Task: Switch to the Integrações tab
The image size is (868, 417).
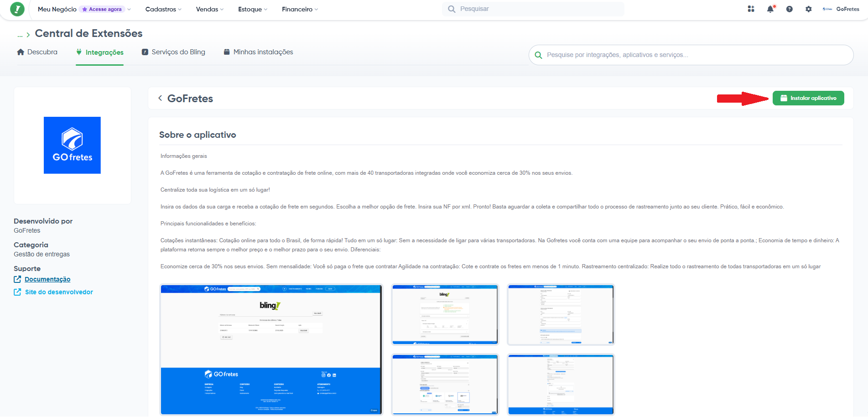Action: tap(100, 52)
